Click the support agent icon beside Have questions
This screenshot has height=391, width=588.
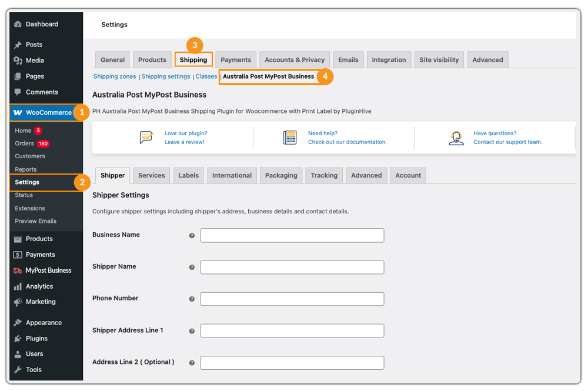(x=456, y=138)
